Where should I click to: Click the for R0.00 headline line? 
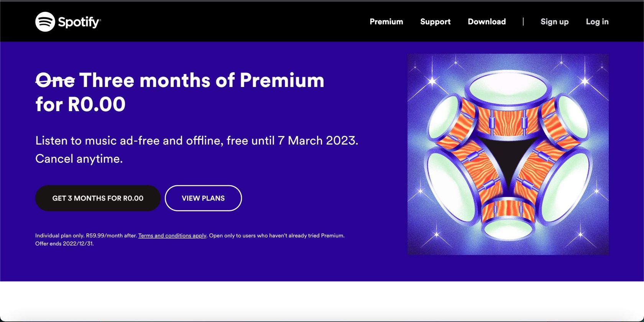pos(80,104)
